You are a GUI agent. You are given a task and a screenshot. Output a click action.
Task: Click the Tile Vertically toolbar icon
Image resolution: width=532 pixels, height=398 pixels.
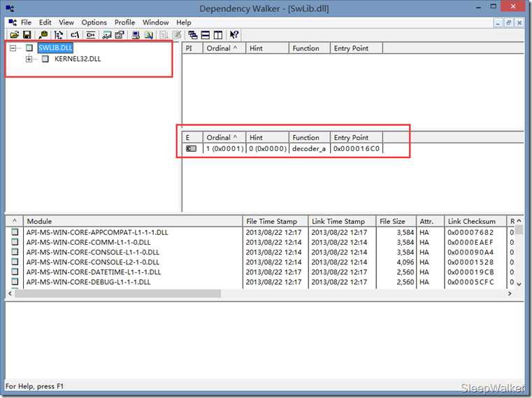click(218, 35)
